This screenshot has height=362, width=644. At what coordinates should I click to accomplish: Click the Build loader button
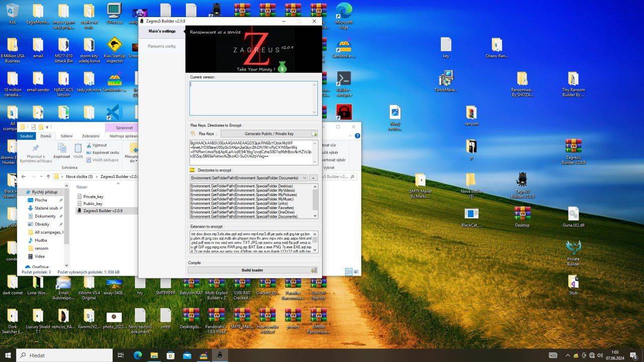click(253, 270)
